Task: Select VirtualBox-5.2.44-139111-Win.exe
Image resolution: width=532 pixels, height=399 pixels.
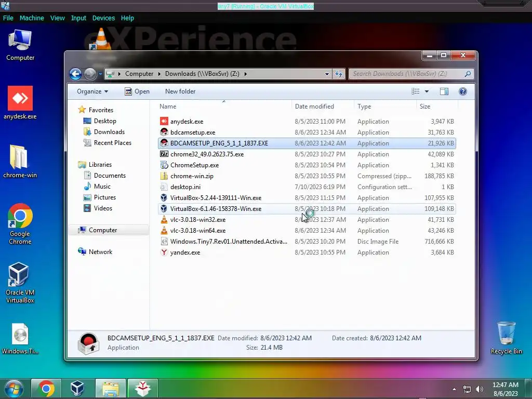Action: (307, 198)
